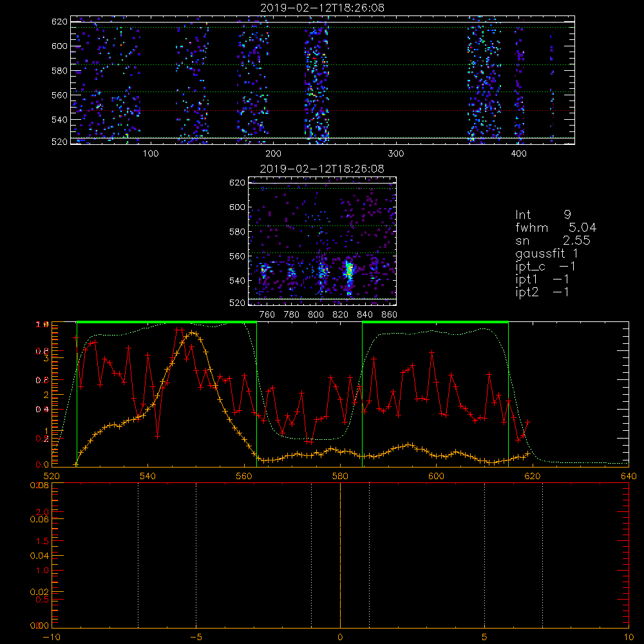Image resolution: width=644 pixels, height=644 pixels.
Task: Click the "640" x-axis label of the profile plot
Action: (629, 476)
